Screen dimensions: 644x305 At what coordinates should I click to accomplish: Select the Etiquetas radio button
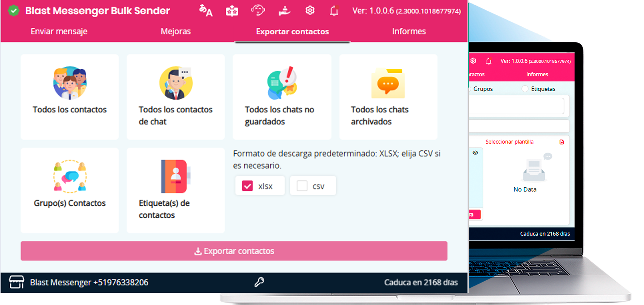coord(525,89)
